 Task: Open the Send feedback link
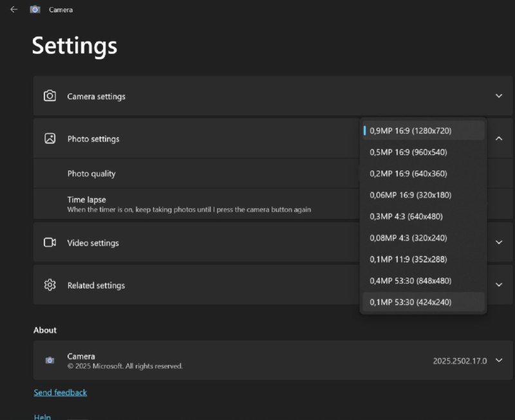(60, 392)
